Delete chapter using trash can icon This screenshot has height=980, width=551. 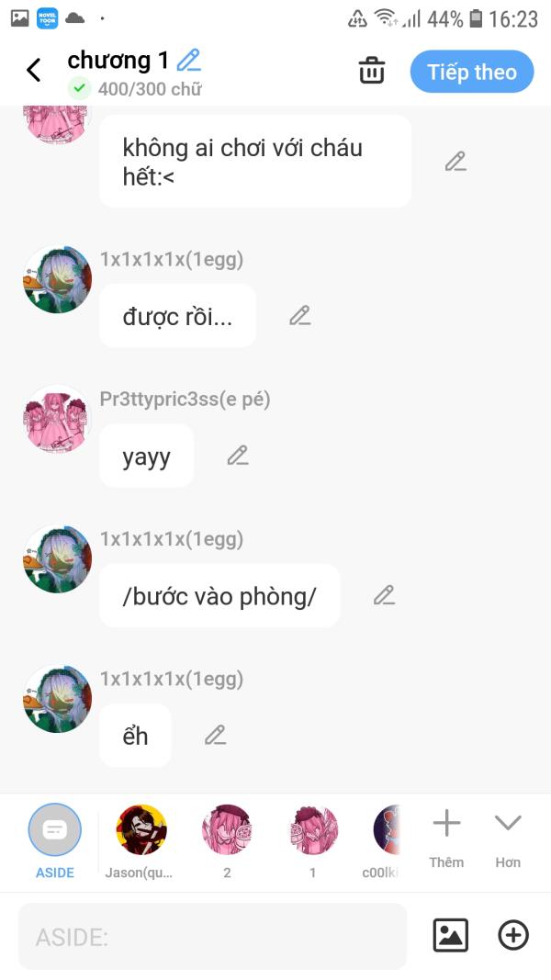[x=372, y=71]
